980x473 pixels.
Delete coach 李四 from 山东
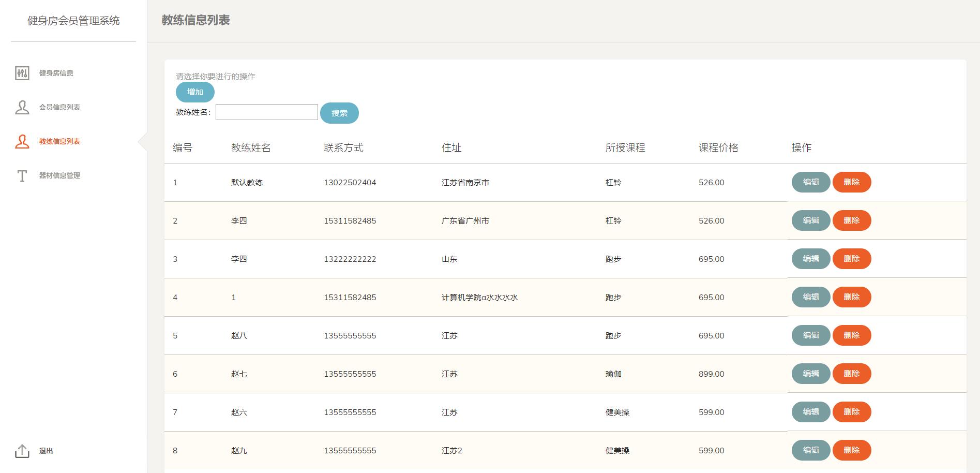[851, 259]
